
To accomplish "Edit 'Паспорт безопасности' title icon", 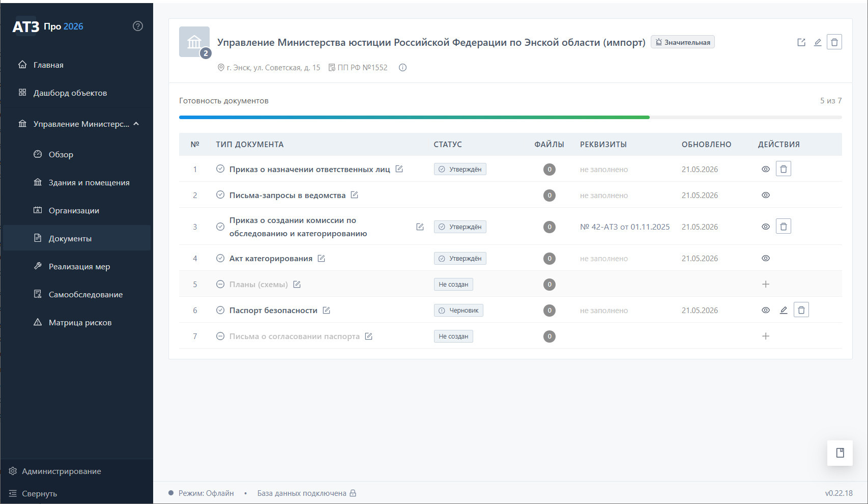I will [x=327, y=310].
